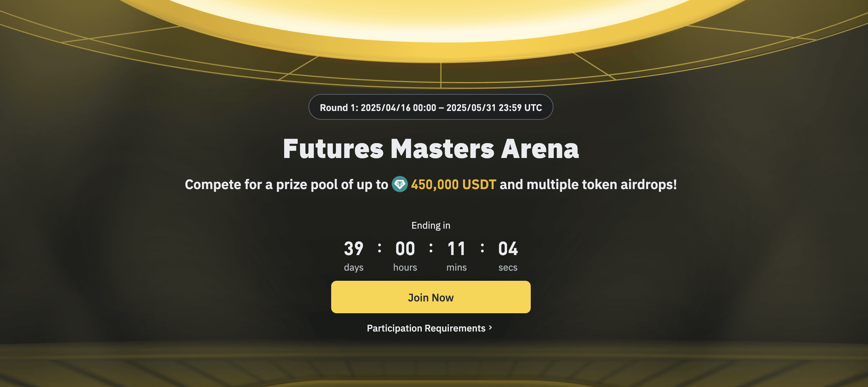Click the Futures Masters Arena heading
The width and height of the screenshot is (868, 387).
pos(431,149)
